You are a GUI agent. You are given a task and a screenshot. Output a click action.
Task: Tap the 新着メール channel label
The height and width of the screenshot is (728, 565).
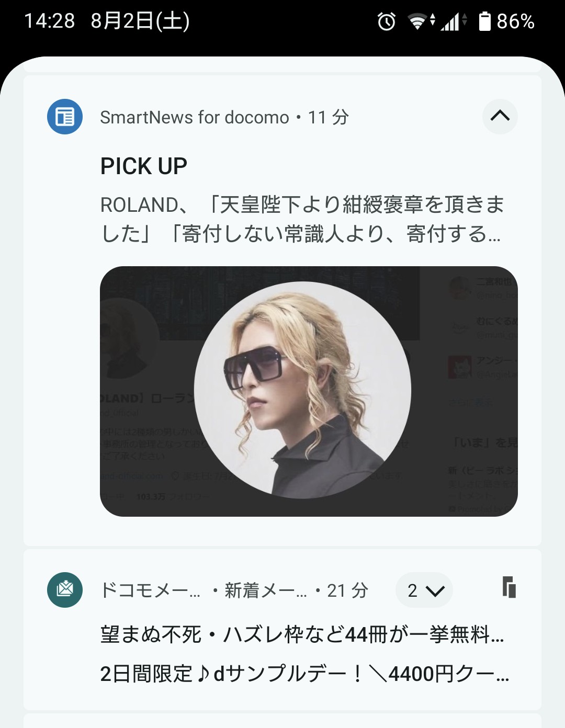coord(266,590)
